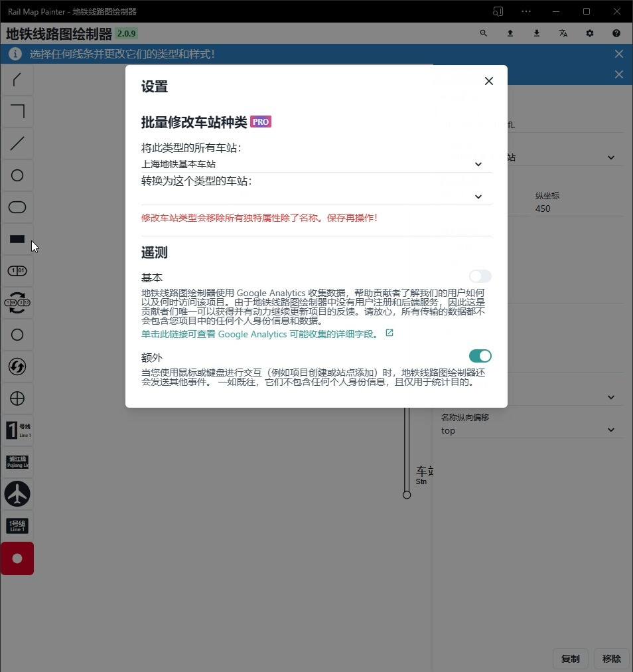Close the details side panel header

(619, 74)
